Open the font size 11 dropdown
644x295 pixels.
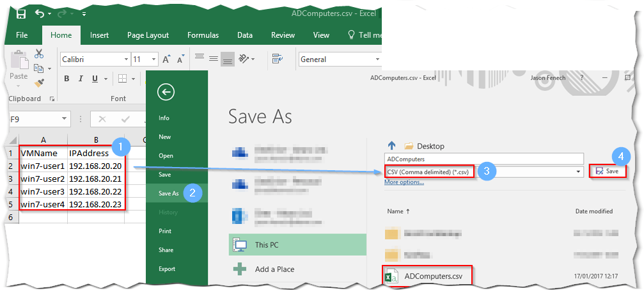[154, 60]
